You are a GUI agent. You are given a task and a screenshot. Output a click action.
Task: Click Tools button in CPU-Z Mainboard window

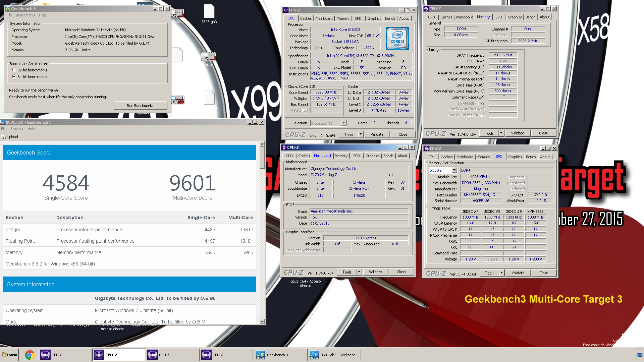coord(347,272)
